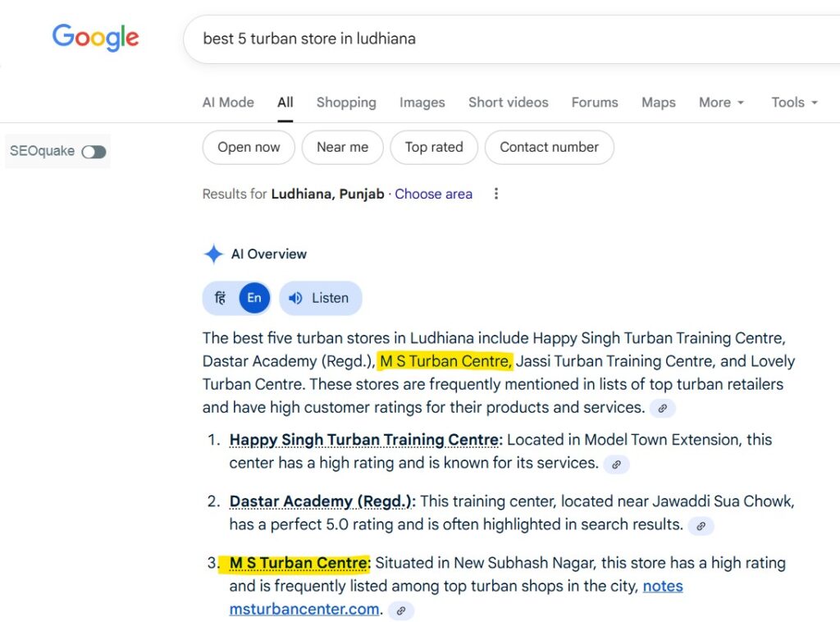
Task: Switch AI Overview language to हिं
Action: [219, 298]
